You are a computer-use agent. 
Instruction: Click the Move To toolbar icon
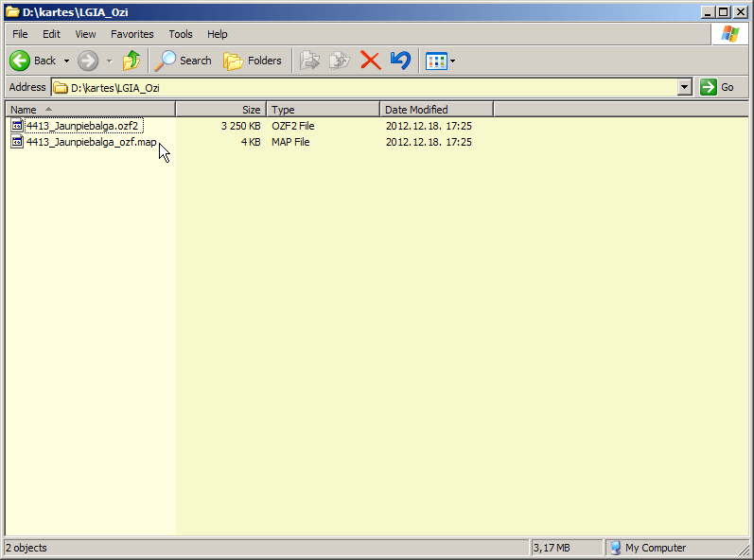click(309, 61)
